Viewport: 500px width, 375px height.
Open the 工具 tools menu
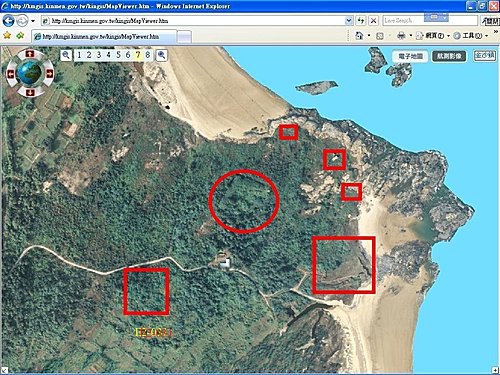(x=471, y=35)
